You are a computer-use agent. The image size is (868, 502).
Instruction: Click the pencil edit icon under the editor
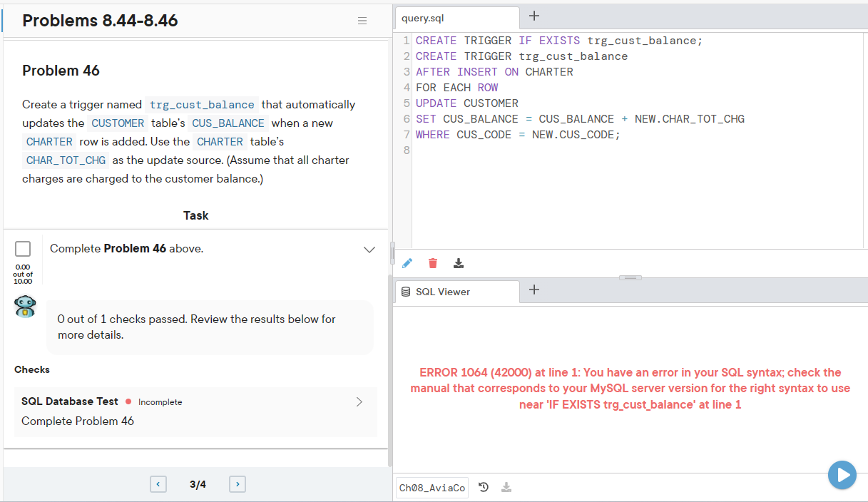click(x=407, y=264)
